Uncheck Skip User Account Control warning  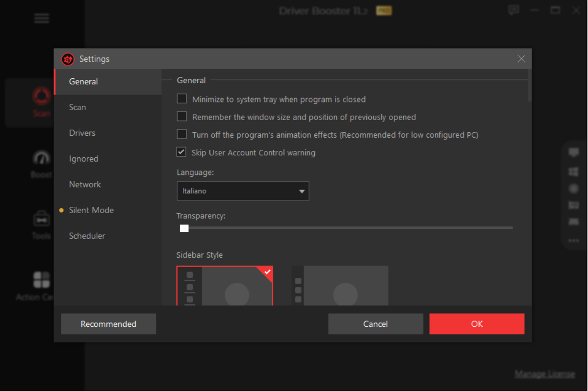point(181,152)
